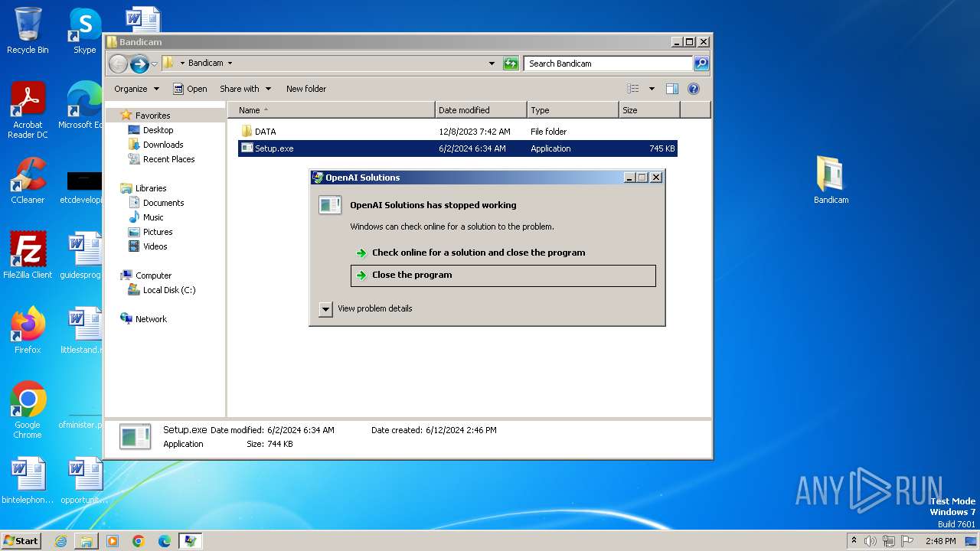The width and height of the screenshot is (980, 551).
Task: Open Downloads in navigation pane
Action: point(163,145)
